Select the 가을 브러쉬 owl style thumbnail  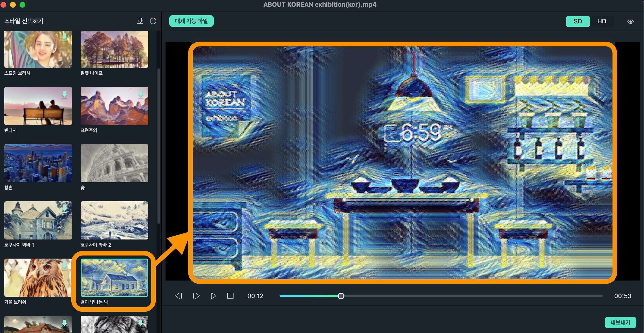[38, 277]
